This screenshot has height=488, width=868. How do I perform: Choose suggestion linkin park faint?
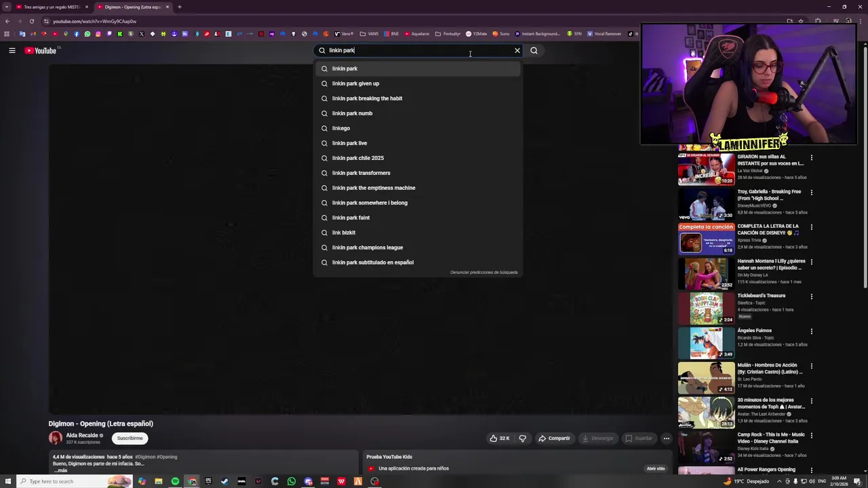coord(417,218)
